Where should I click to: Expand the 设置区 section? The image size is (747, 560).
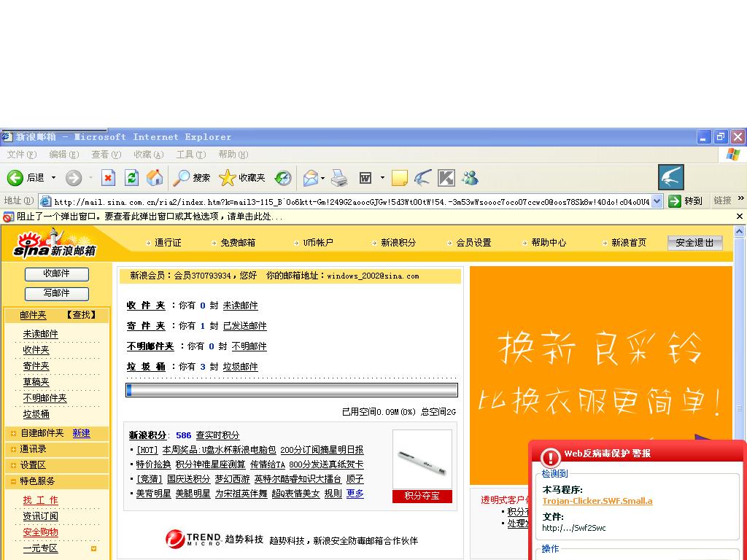point(13,465)
